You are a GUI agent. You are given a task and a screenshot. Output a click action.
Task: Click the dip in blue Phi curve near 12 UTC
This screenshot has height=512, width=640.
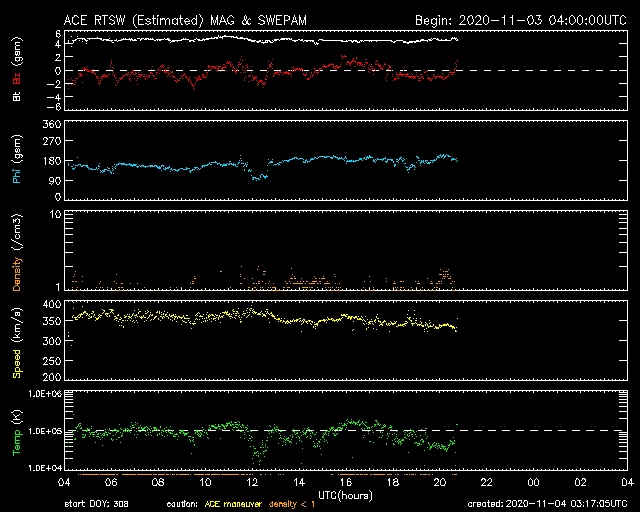point(258,177)
